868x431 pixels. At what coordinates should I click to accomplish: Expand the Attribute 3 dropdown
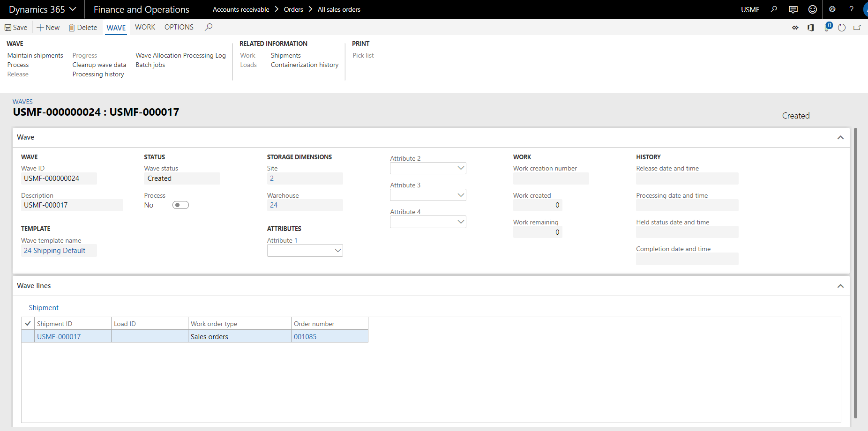point(461,195)
